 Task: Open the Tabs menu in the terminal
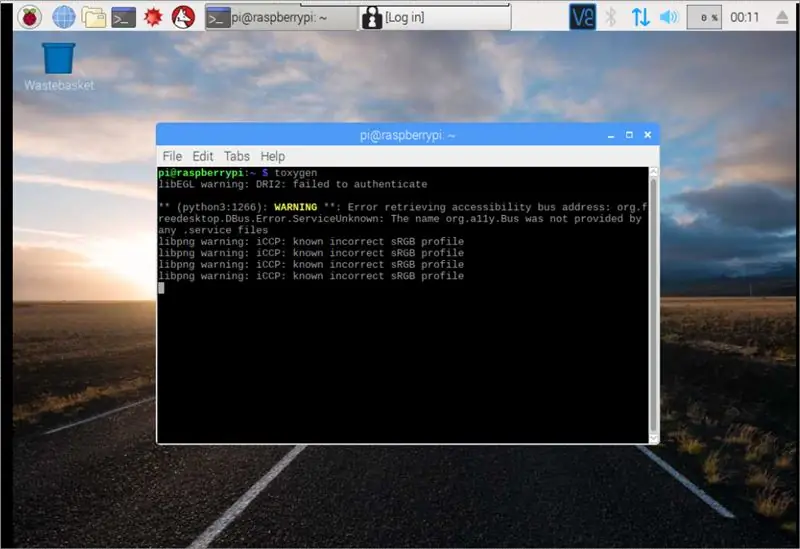[237, 156]
